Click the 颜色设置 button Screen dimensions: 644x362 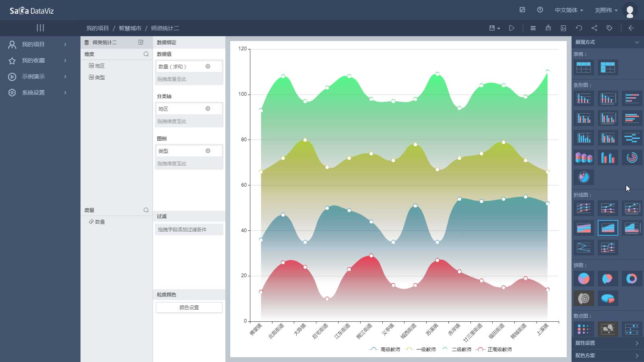pyautogui.click(x=189, y=307)
